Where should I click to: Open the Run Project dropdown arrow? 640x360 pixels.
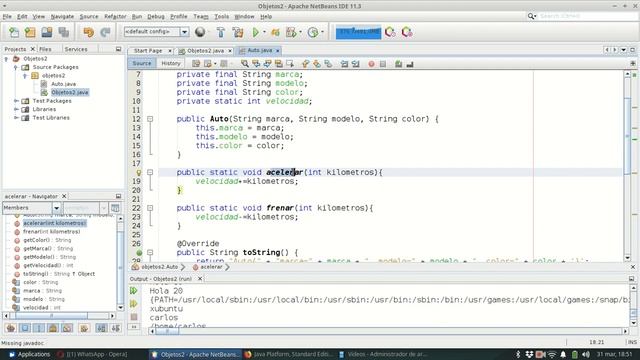tap(264, 32)
